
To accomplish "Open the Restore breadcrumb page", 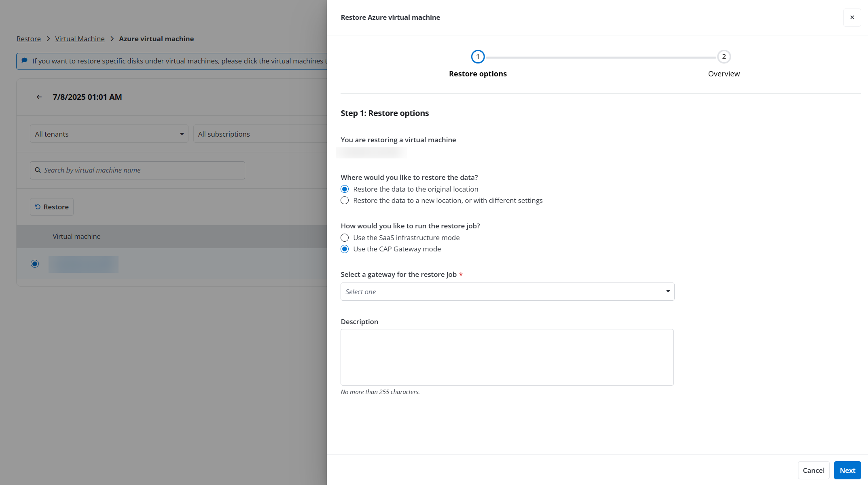I will 28,38.
